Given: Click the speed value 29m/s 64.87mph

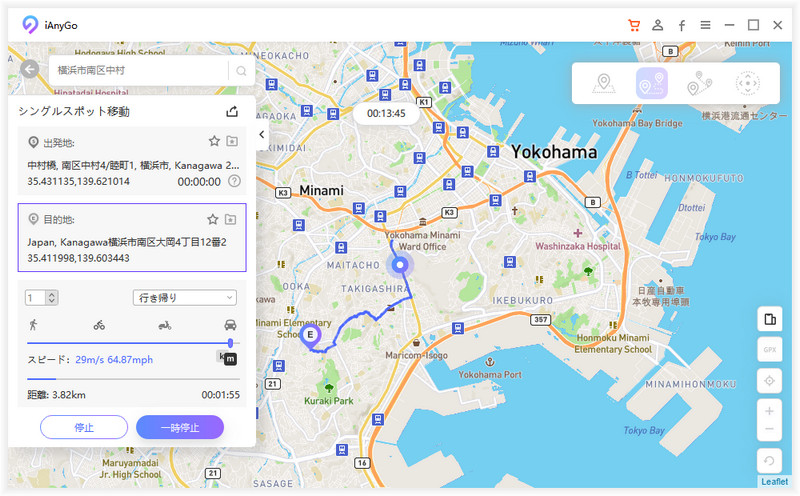Looking at the screenshot, I should click(x=114, y=359).
